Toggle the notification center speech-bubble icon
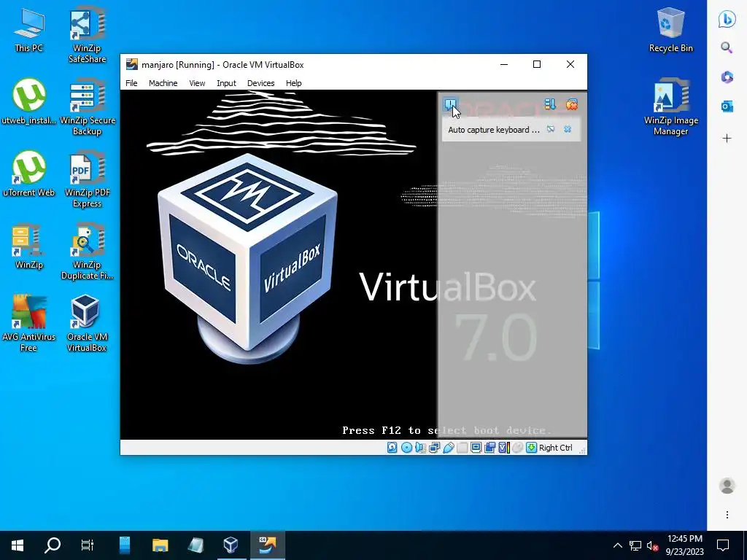Screen dimensions: 747x560 450,104
